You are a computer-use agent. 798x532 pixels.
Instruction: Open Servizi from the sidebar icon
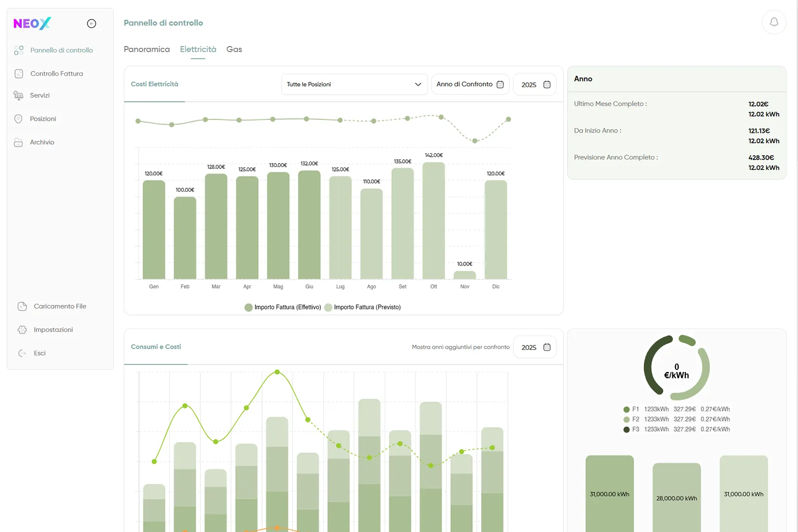coord(19,96)
